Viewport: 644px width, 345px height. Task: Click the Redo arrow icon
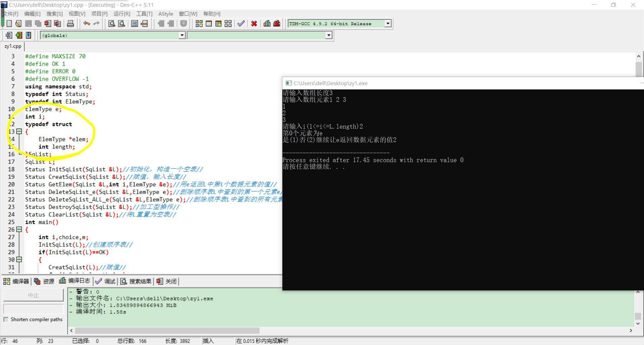[x=96, y=23]
